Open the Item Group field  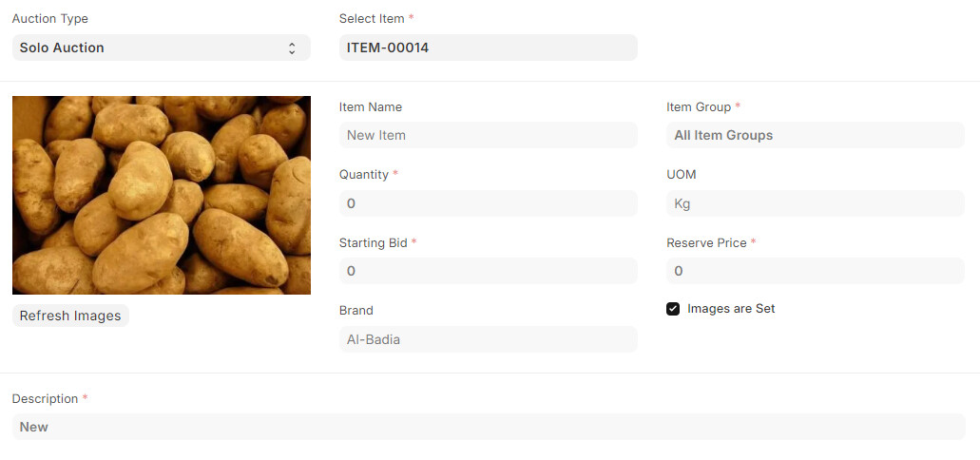[816, 135]
